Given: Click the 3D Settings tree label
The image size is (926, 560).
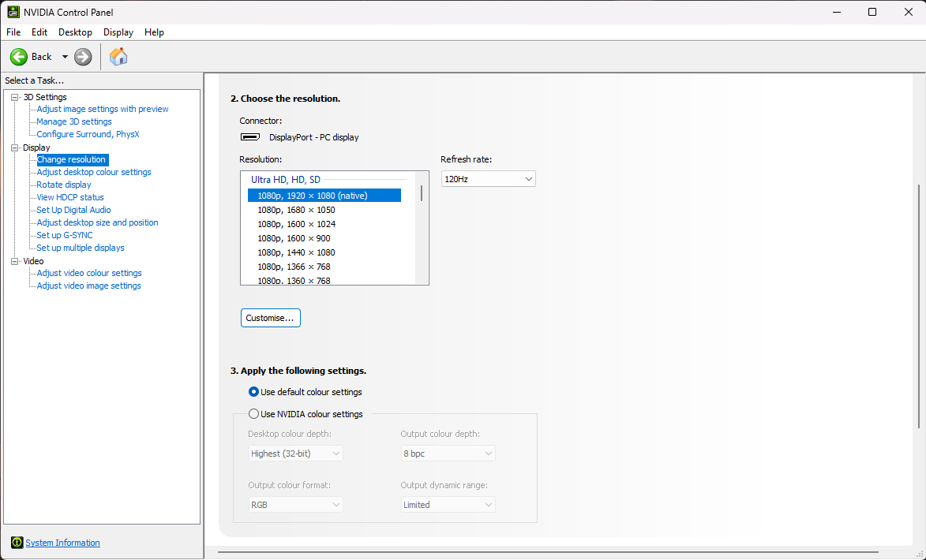Looking at the screenshot, I should tap(45, 97).
